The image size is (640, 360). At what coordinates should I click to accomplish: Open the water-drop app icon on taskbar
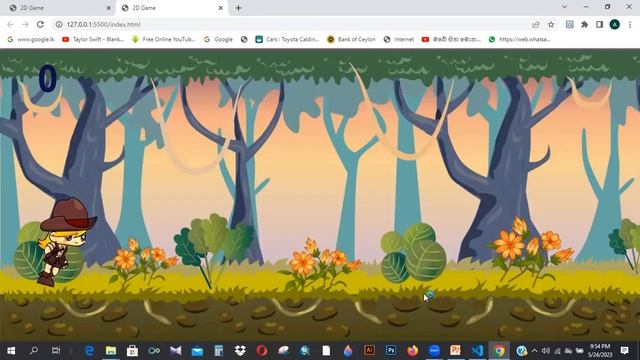348,351
